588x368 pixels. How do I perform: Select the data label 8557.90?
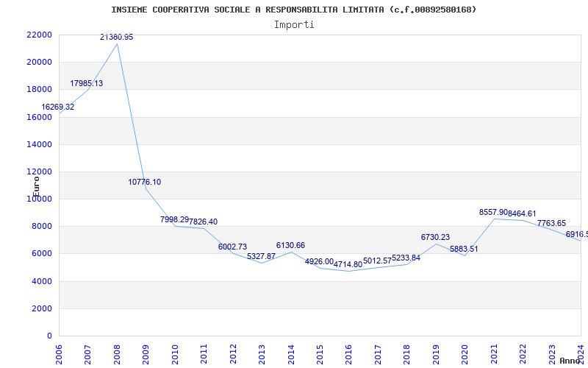pos(493,213)
